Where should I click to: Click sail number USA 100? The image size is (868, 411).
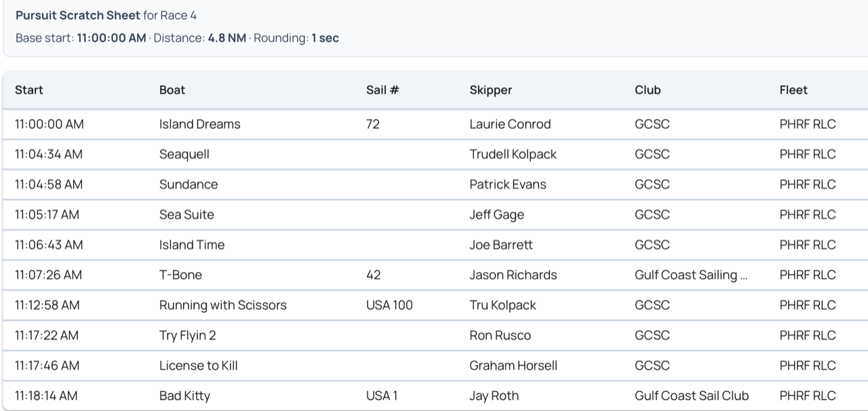point(389,305)
